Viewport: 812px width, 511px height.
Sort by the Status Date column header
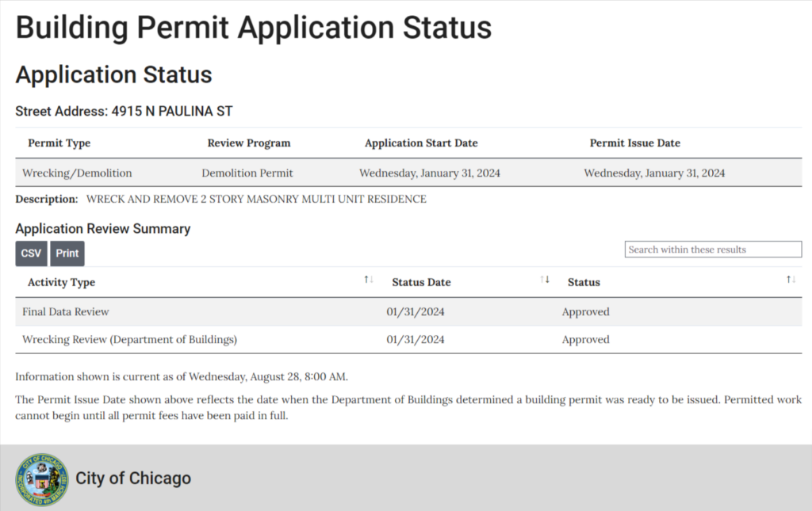[x=421, y=282]
